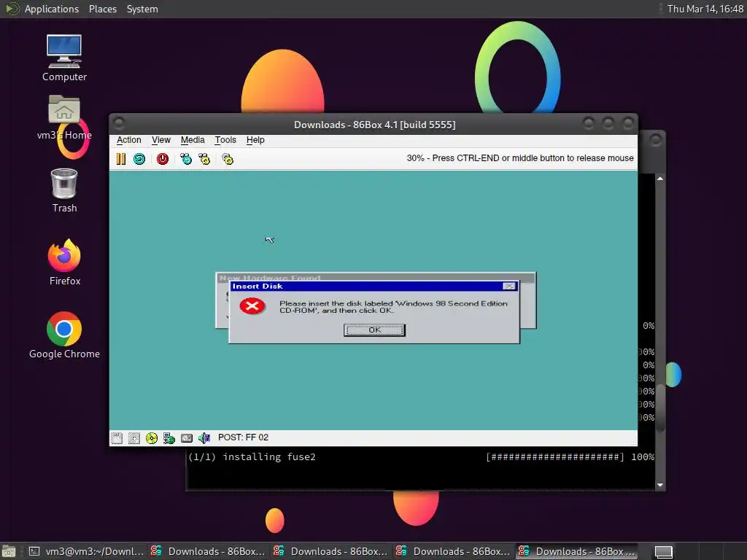Pause the 86Box emulation
Viewport: 747px width, 560px height.
pyautogui.click(x=121, y=159)
